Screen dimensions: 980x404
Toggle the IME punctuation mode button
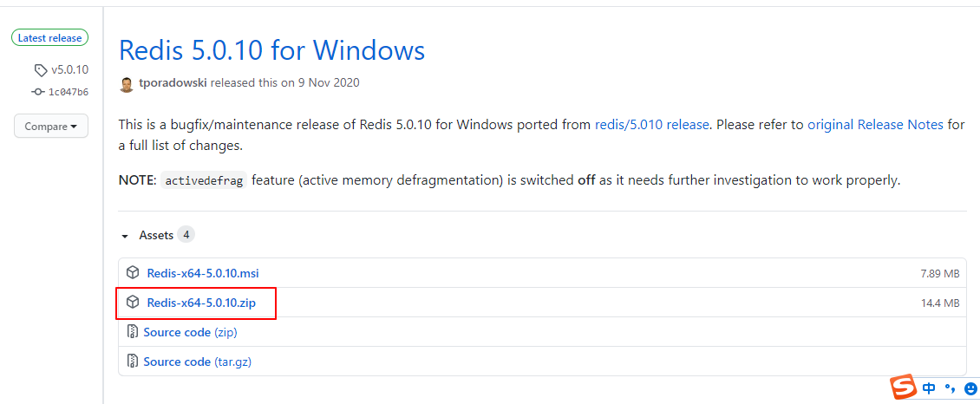click(x=950, y=388)
